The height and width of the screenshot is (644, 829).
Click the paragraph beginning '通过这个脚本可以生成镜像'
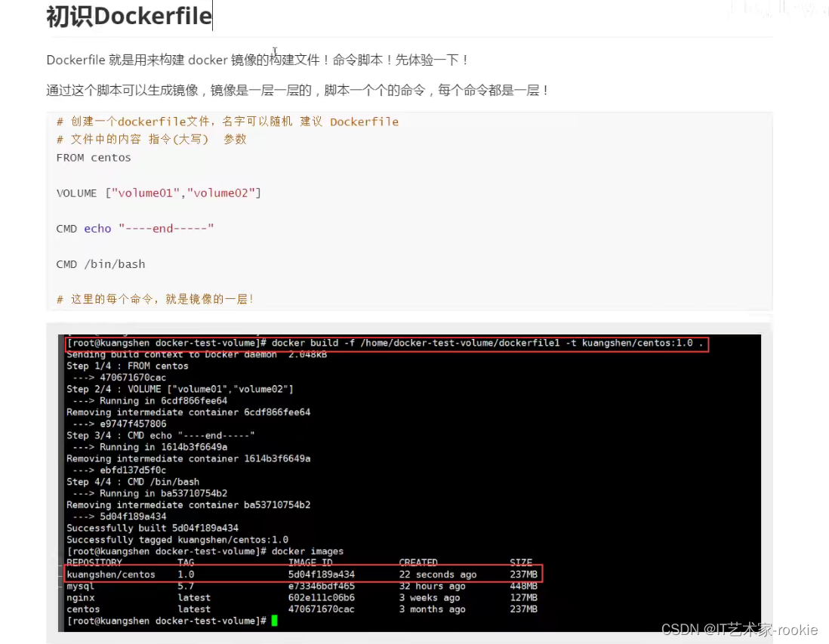(297, 91)
